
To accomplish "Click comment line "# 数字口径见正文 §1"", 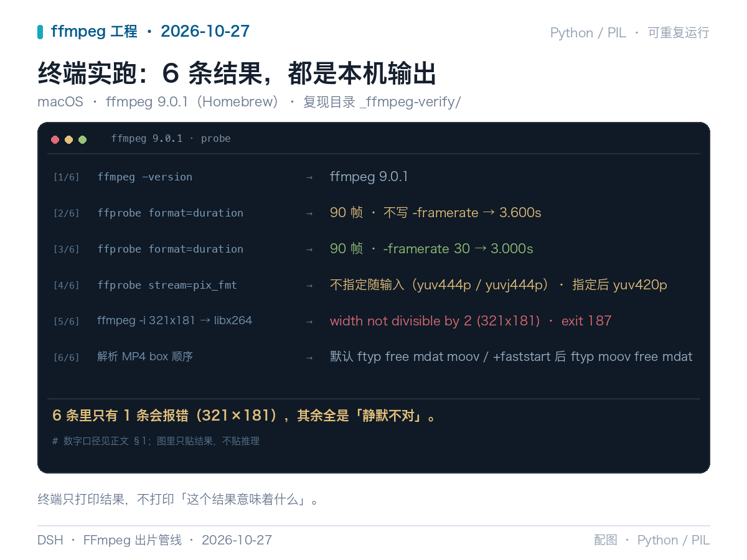I will point(156,441).
